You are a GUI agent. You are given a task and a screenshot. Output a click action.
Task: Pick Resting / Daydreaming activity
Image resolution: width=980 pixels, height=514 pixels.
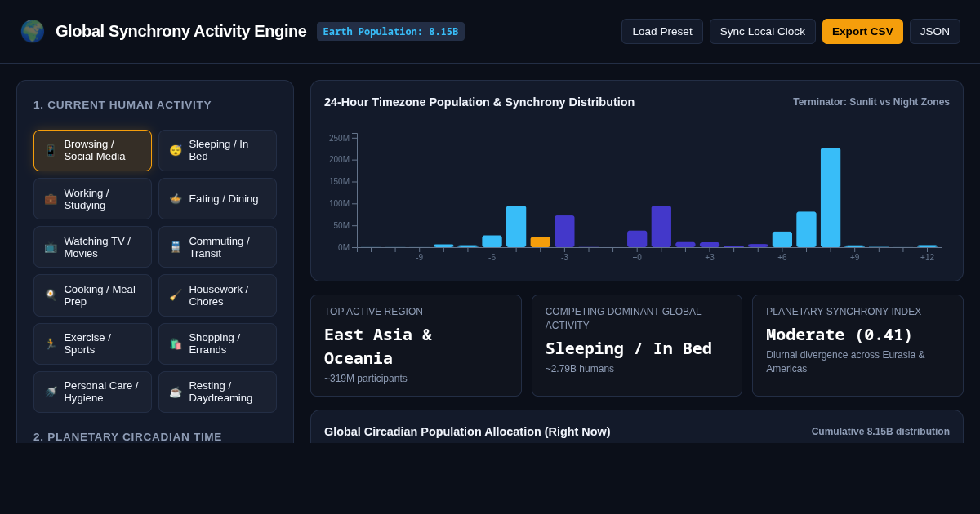[x=217, y=392]
